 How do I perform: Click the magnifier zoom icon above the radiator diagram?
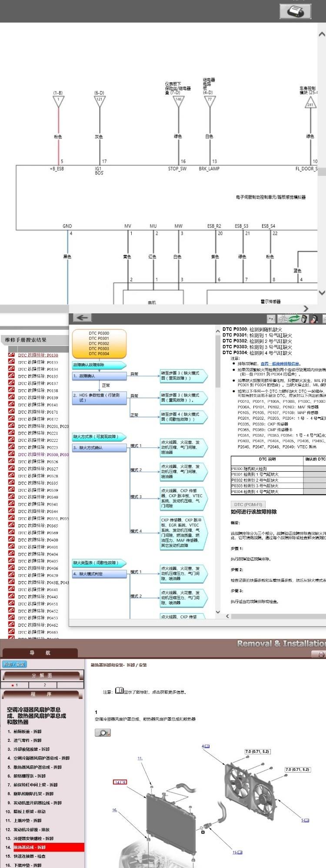[x=103, y=733]
